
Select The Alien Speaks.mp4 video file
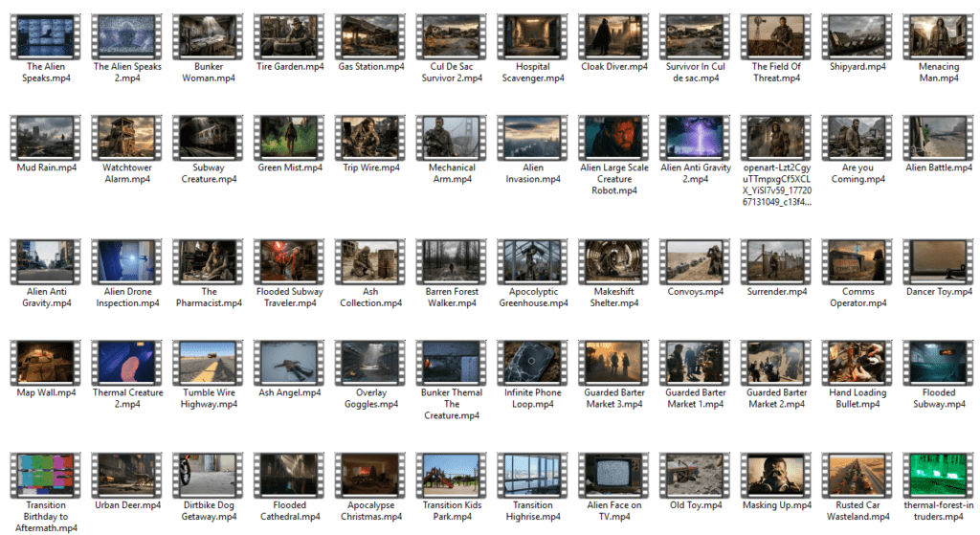pos(46,36)
